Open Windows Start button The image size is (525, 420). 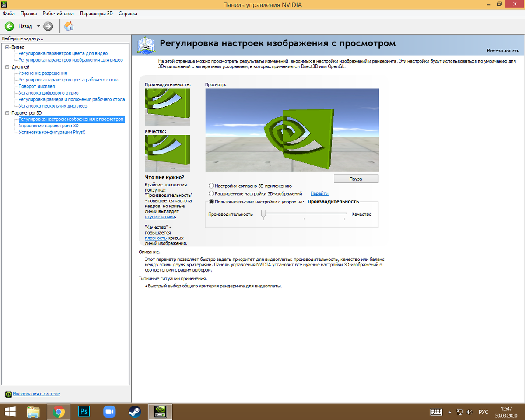click(10, 412)
